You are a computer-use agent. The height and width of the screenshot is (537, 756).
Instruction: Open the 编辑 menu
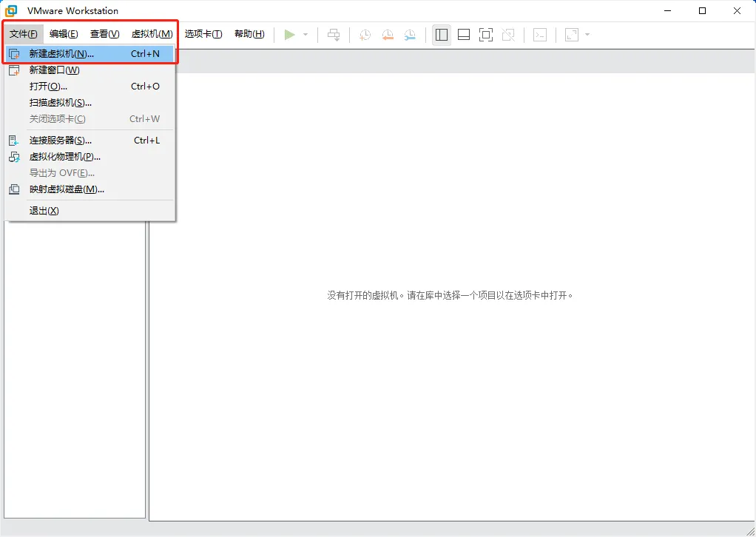[x=64, y=33]
